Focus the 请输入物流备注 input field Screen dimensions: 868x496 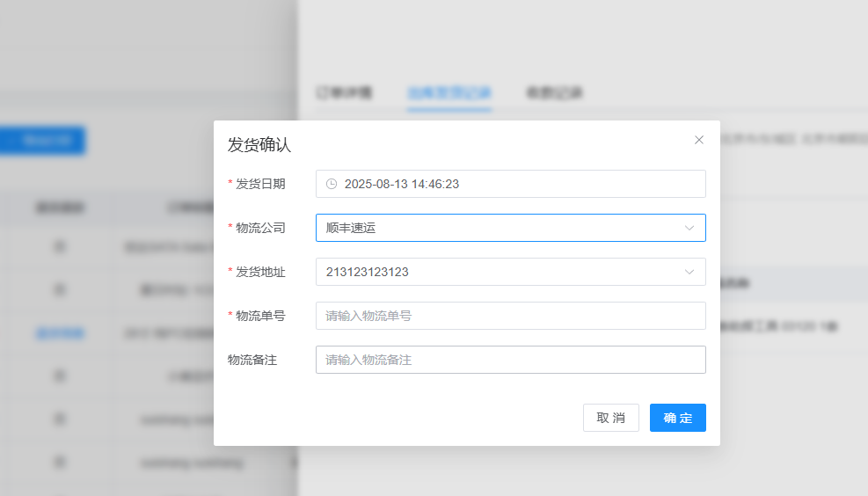pos(510,360)
